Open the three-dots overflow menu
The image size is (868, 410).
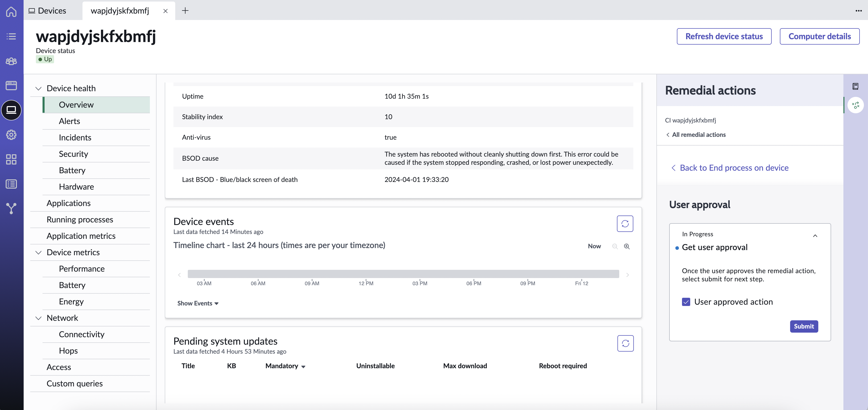click(x=859, y=11)
